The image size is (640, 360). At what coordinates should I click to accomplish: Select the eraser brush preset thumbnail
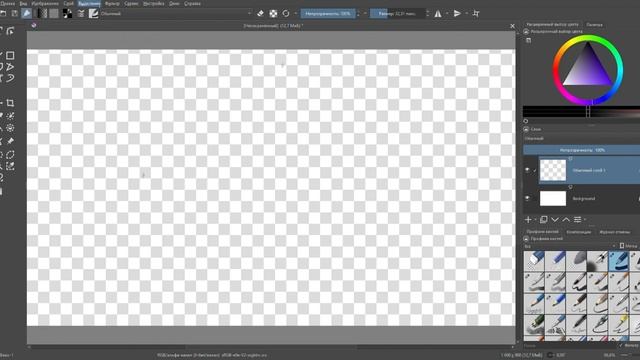(534, 261)
